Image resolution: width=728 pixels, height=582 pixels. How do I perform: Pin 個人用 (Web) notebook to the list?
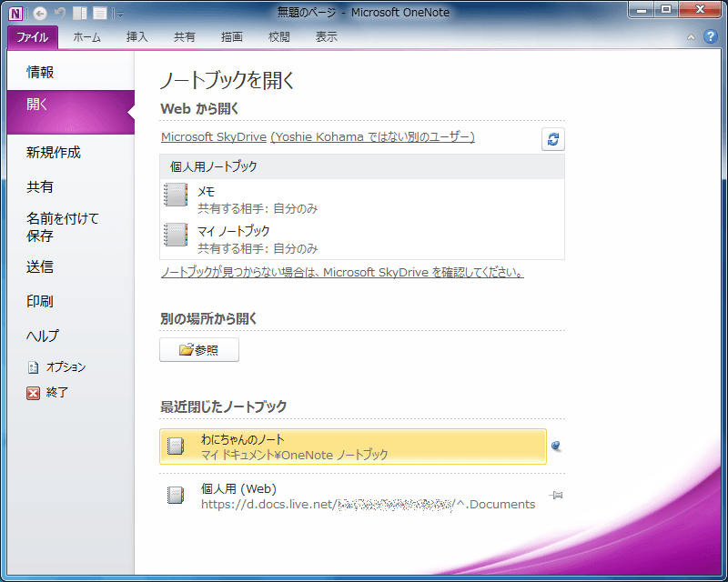click(x=556, y=496)
